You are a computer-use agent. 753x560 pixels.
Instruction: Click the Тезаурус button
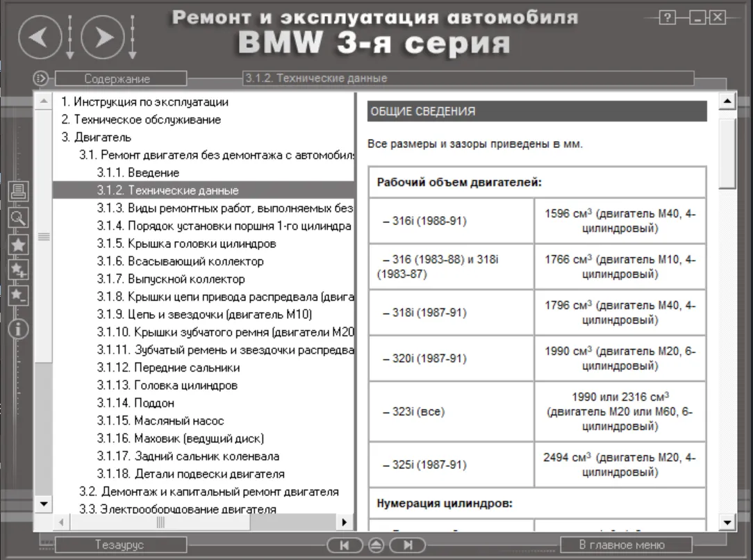pos(119,545)
